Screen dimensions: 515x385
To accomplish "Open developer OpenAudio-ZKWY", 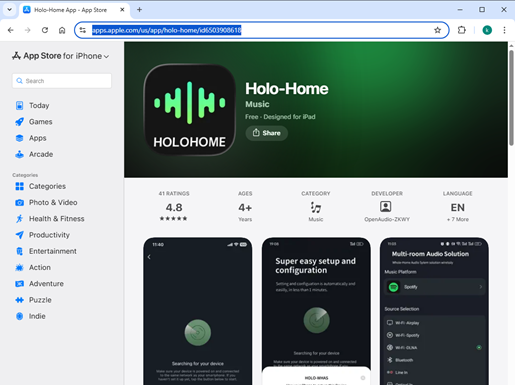I will click(x=387, y=219).
